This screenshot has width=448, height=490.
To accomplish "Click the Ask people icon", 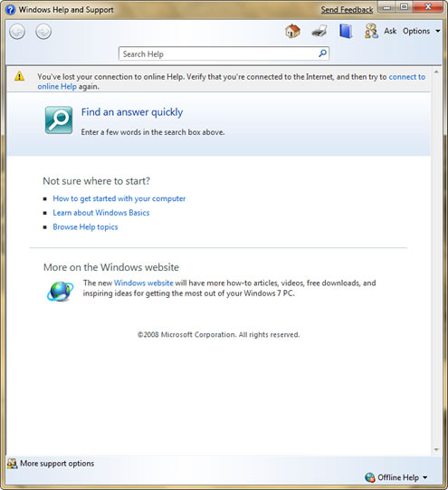I will click(371, 32).
